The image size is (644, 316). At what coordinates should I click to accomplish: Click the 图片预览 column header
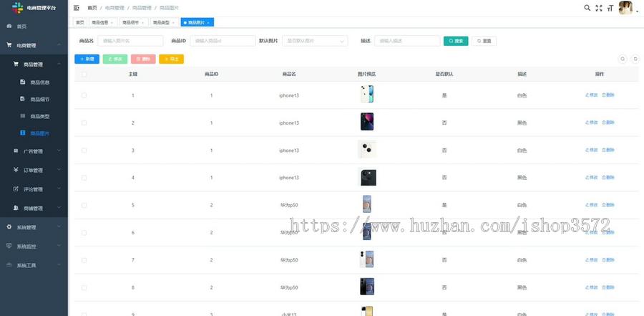366,74
